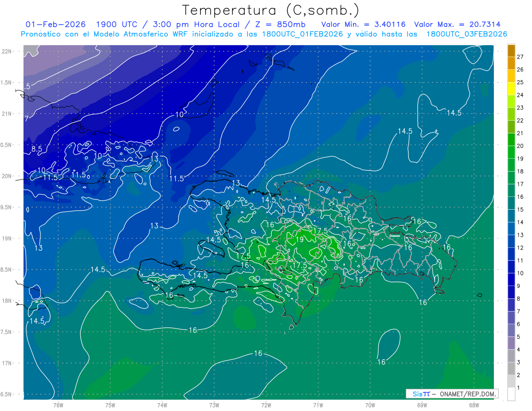The width and height of the screenshot is (532, 411).
Task: Click the valid-until time '1800UTC_03FEB2026'
Action: (x=467, y=34)
